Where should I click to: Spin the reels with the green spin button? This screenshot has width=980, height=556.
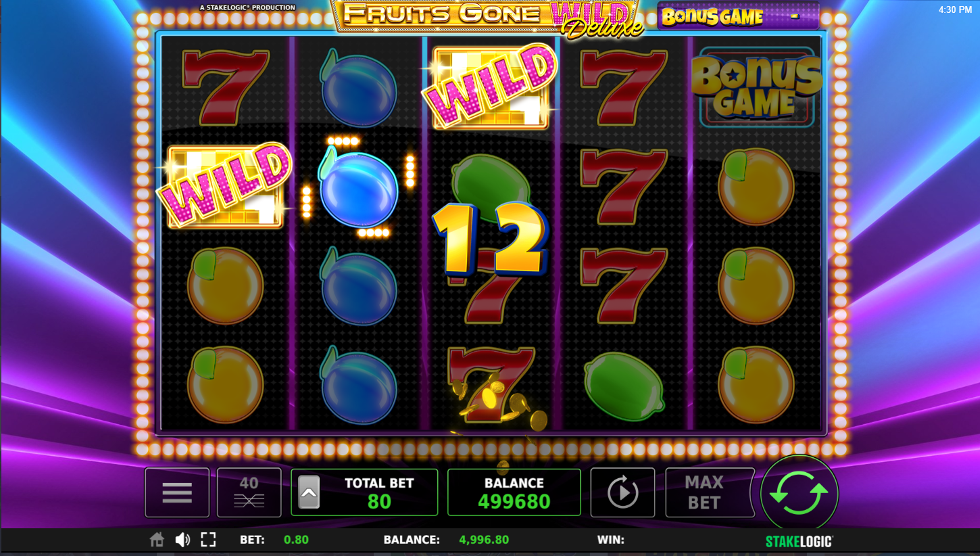[800, 494]
